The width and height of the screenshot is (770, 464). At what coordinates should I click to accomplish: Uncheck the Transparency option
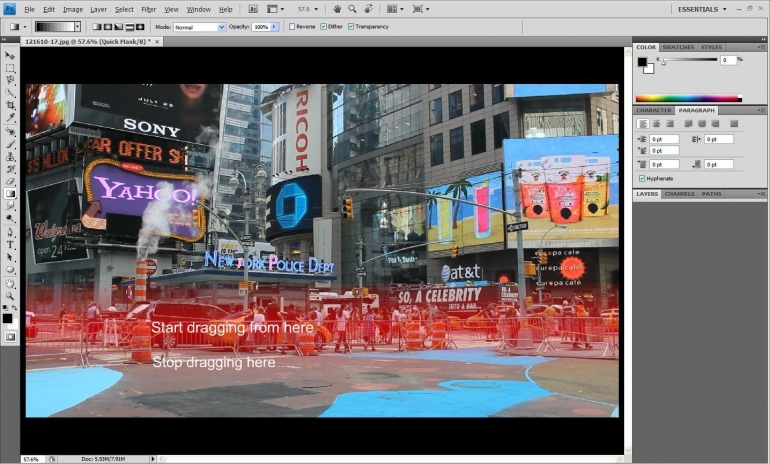click(x=351, y=27)
